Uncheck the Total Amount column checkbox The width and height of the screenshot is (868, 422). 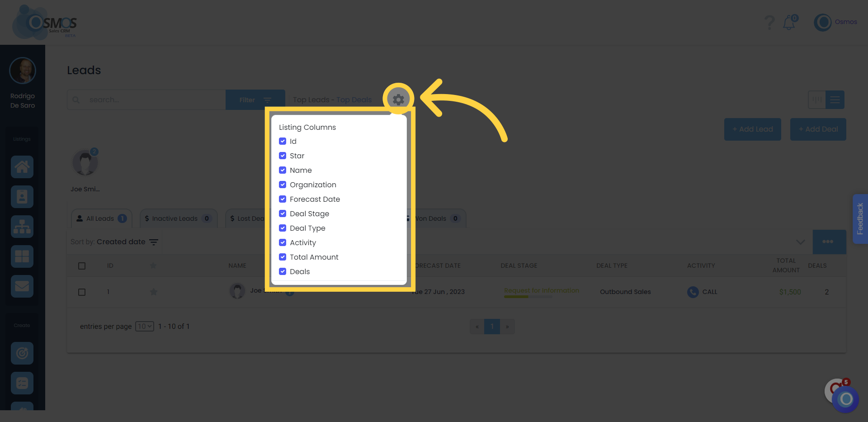pos(283,257)
